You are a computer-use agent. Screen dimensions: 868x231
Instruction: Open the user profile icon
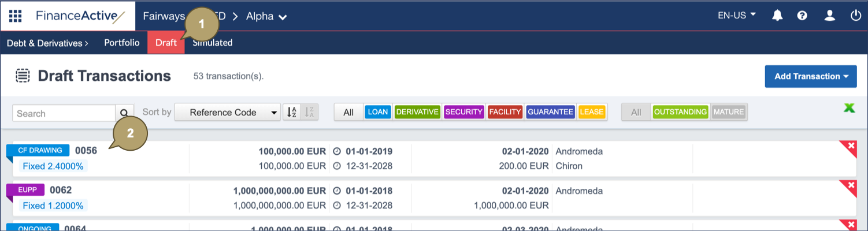(830, 16)
